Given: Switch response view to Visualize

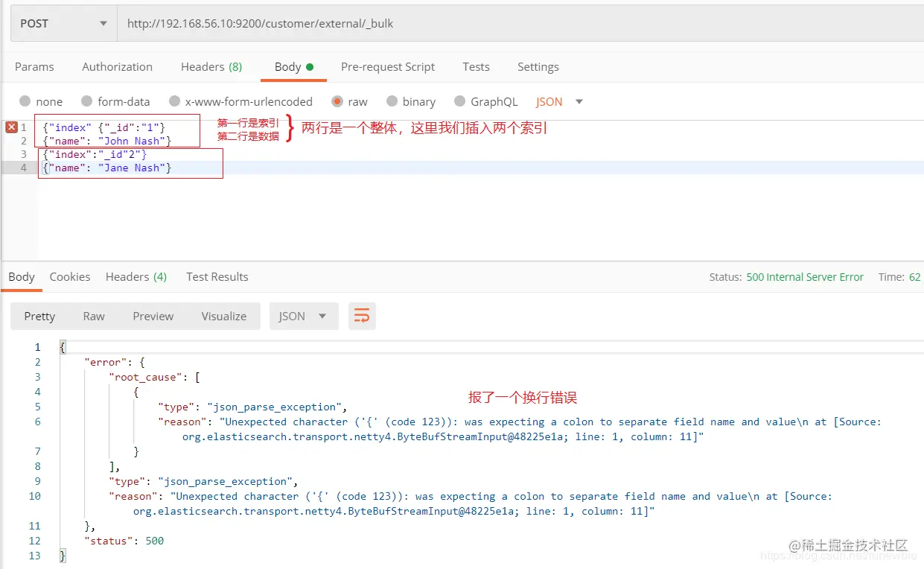Looking at the screenshot, I should coord(224,317).
